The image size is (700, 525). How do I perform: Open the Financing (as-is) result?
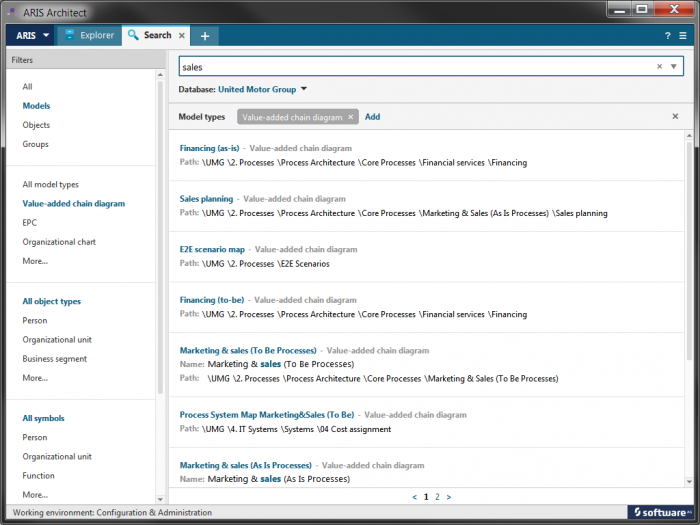(209, 148)
